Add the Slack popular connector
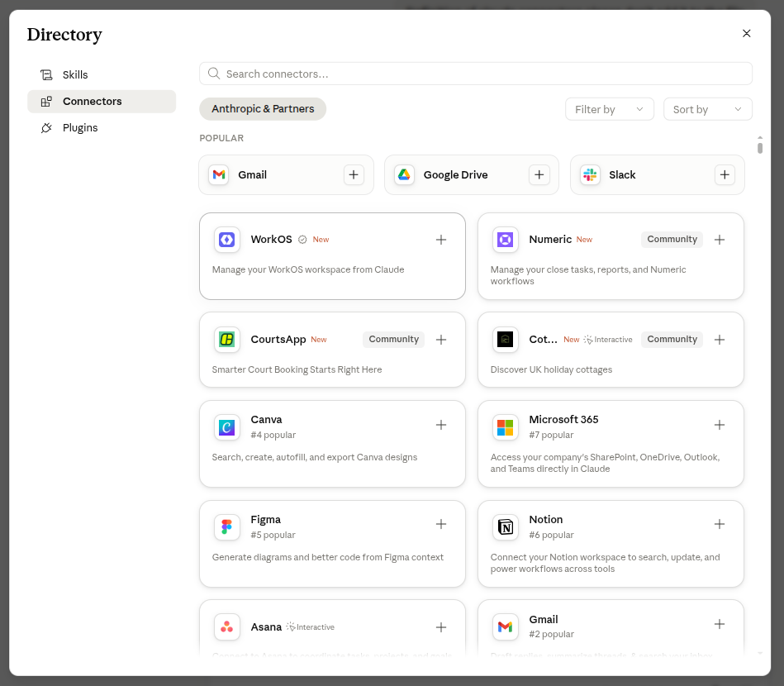 [725, 174]
